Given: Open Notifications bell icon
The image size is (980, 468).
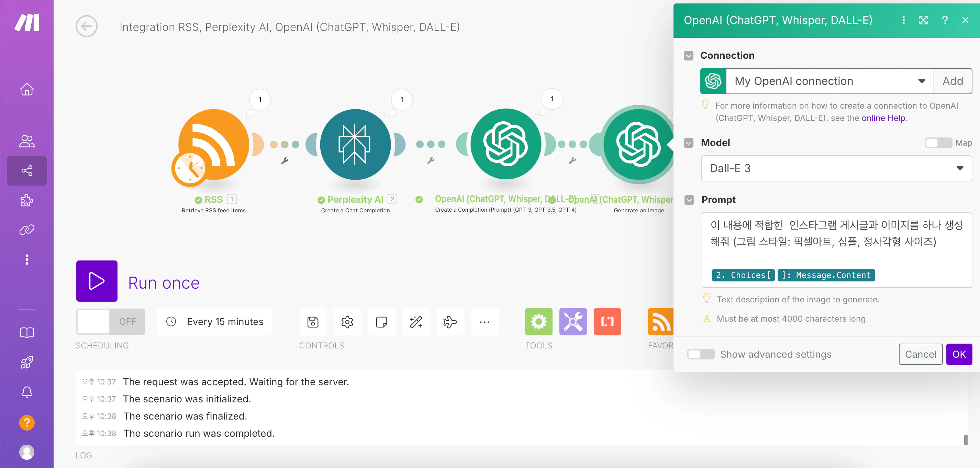Looking at the screenshot, I should click(27, 392).
